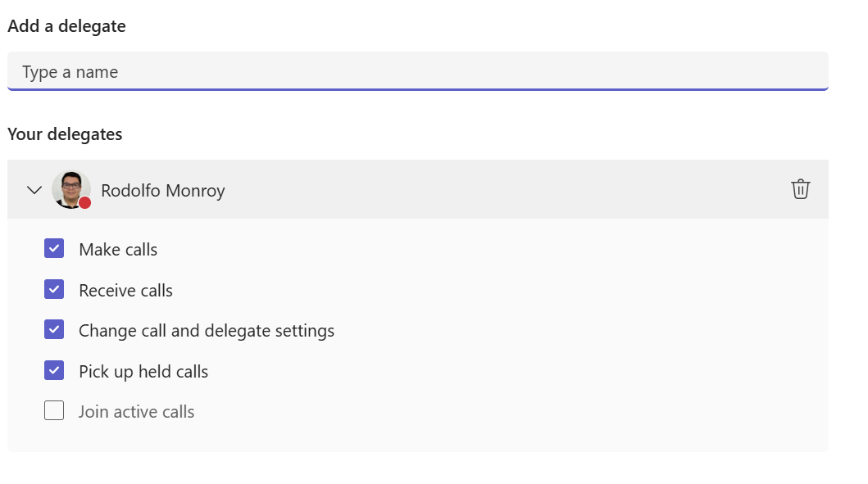Click the "Add a delegate" heading
868x484 pixels.
point(66,26)
